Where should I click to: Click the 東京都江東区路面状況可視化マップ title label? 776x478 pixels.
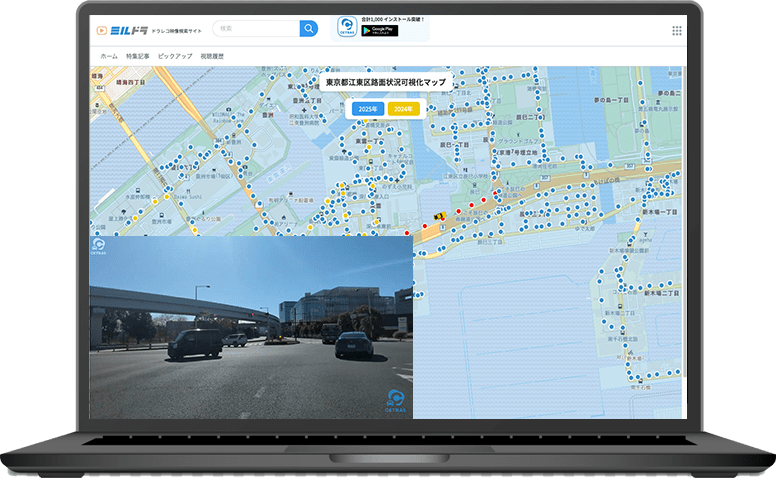[386, 82]
